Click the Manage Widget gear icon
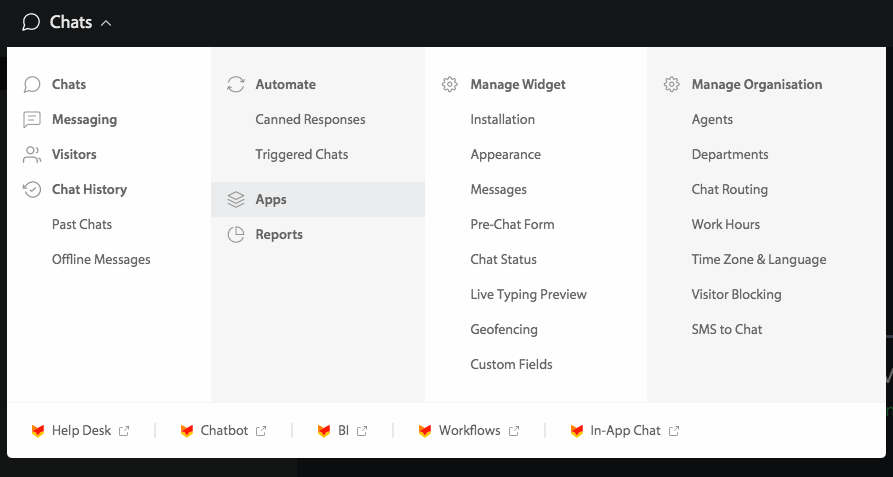Viewport: 893px width, 477px height. coord(450,85)
